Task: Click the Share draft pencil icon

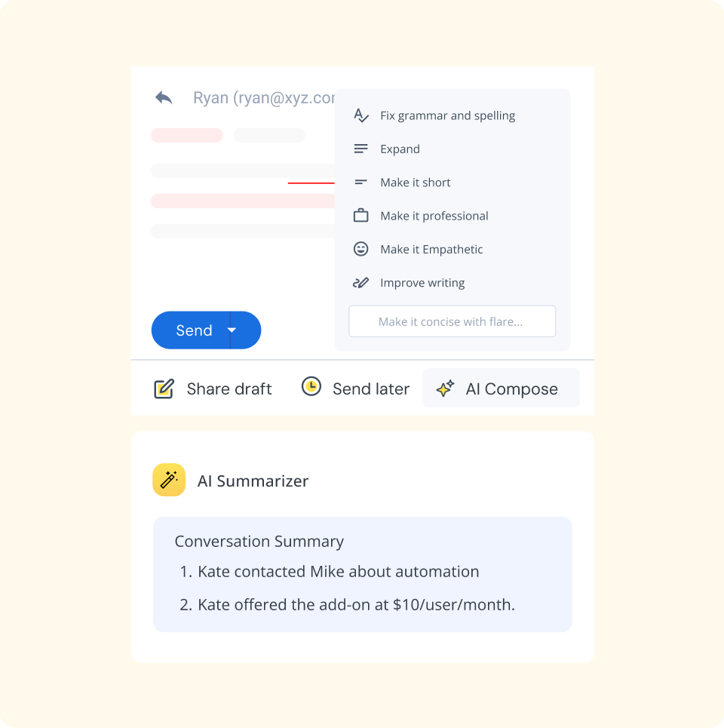Action: point(164,389)
